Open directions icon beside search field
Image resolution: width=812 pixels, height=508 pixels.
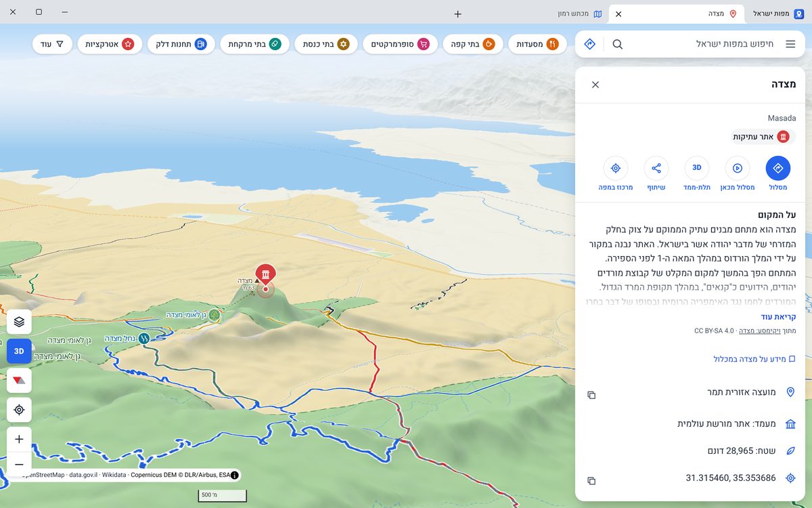tap(589, 44)
